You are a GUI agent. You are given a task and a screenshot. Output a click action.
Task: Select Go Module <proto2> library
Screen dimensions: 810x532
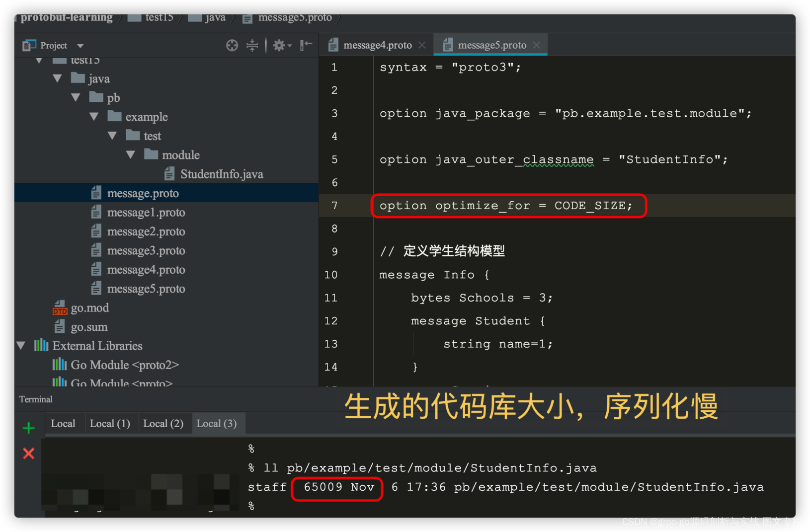pos(125,365)
